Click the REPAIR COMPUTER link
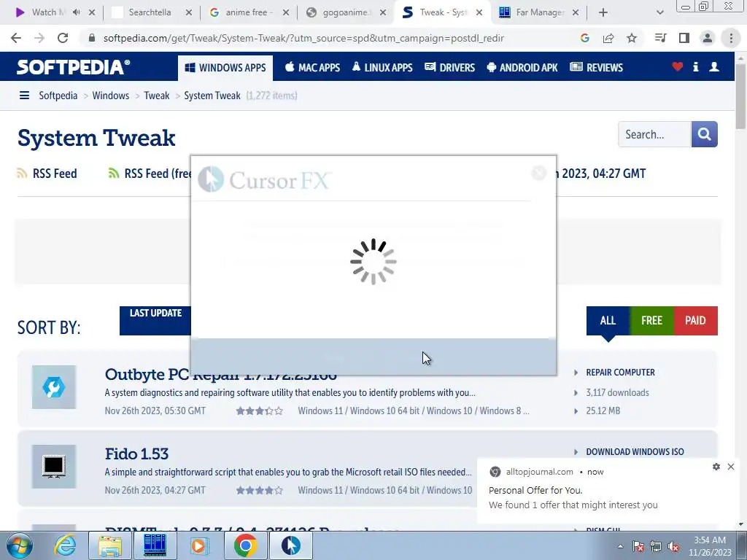 pos(620,373)
